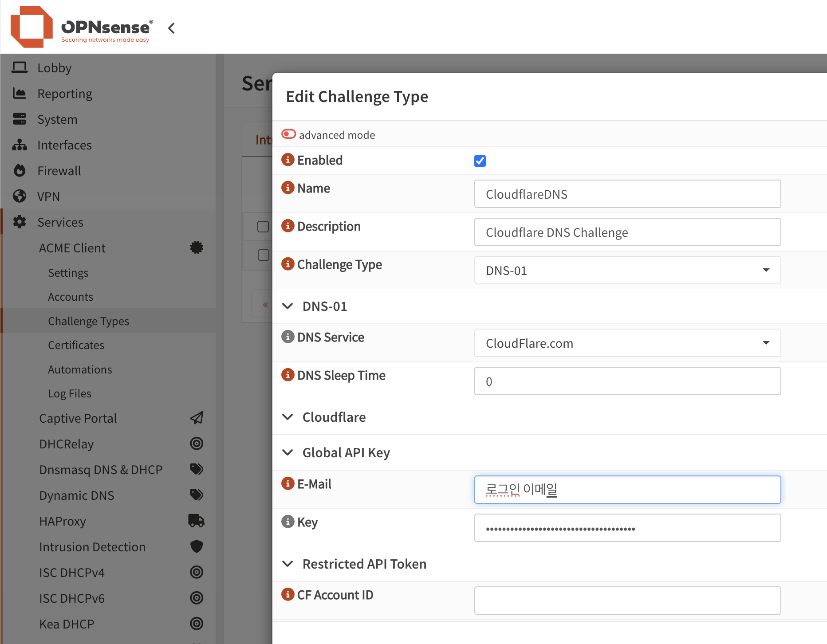Image resolution: width=827 pixels, height=644 pixels.
Task: Select the first row checkbox in the table
Action: click(263, 227)
